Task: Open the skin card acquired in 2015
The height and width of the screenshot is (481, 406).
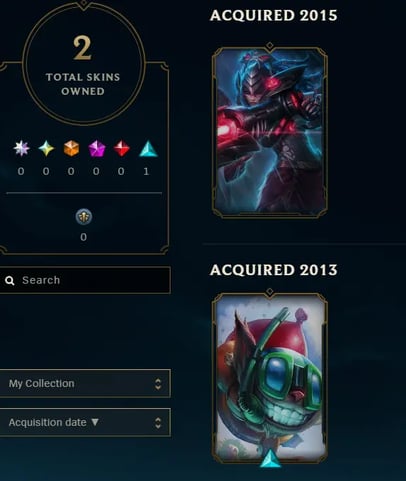Action: (x=270, y=132)
